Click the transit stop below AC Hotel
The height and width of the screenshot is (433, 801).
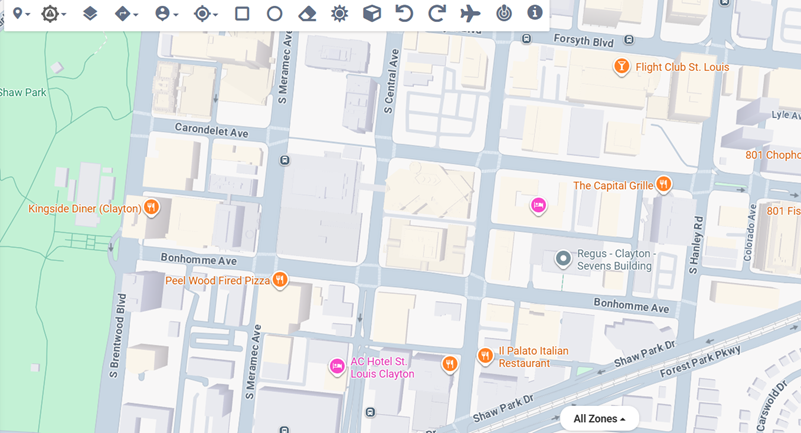click(x=370, y=412)
